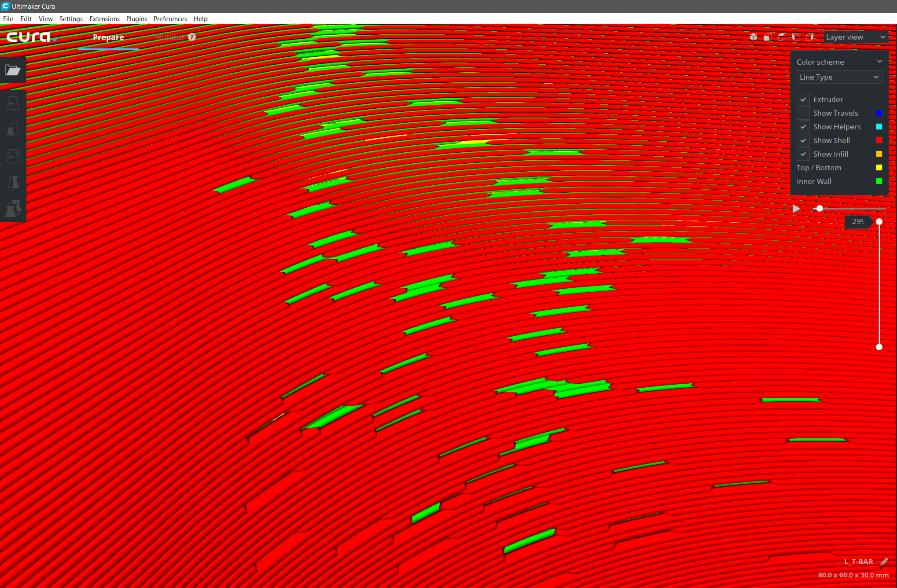Viewport: 897px width, 588px height.
Task: Open the file folder icon
Action: click(x=13, y=70)
